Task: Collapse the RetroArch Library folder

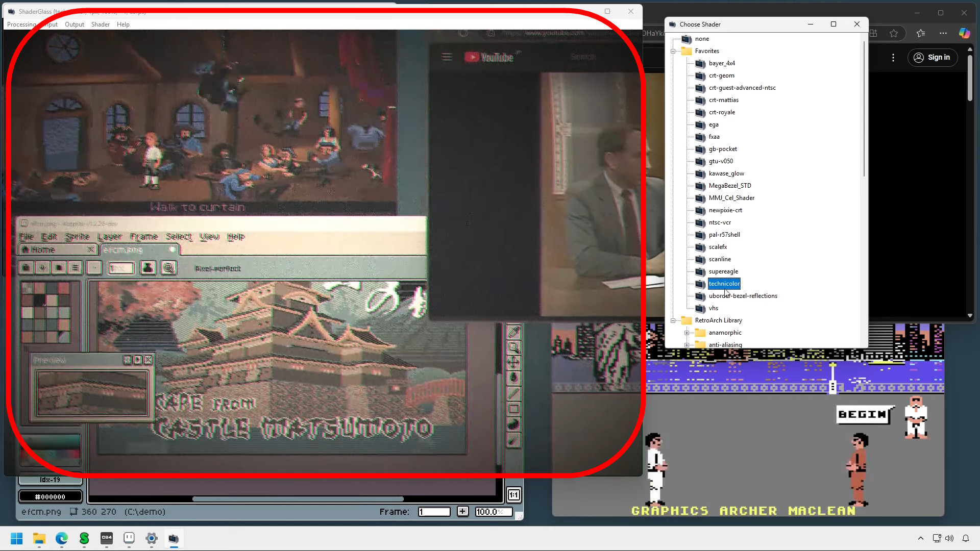Action: point(673,320)
